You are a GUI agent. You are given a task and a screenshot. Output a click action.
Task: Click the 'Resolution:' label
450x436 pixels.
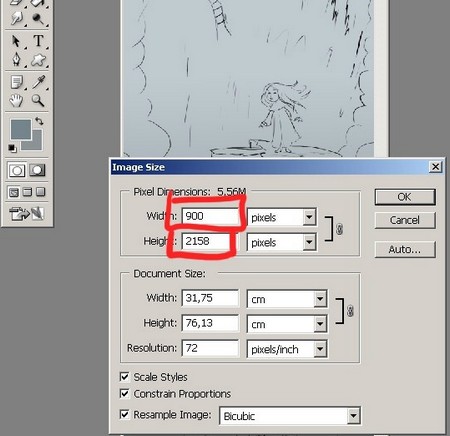152,348
